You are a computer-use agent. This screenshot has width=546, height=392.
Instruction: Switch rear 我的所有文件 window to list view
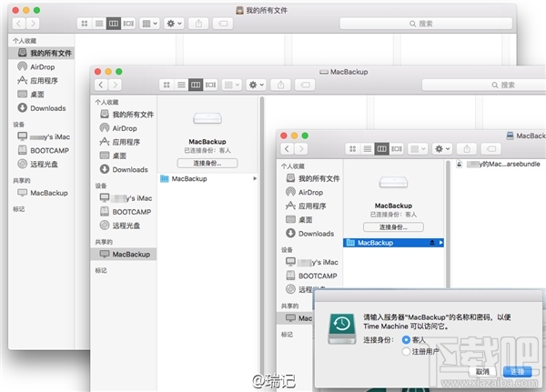pyautogui.click(x=99, y=24)
